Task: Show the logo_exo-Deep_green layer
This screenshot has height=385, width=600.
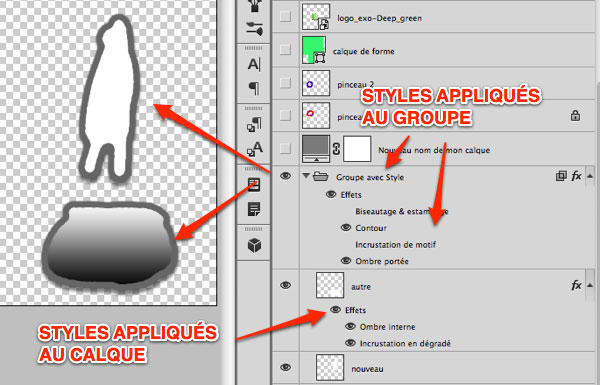Action: click(x=285, y=16)
